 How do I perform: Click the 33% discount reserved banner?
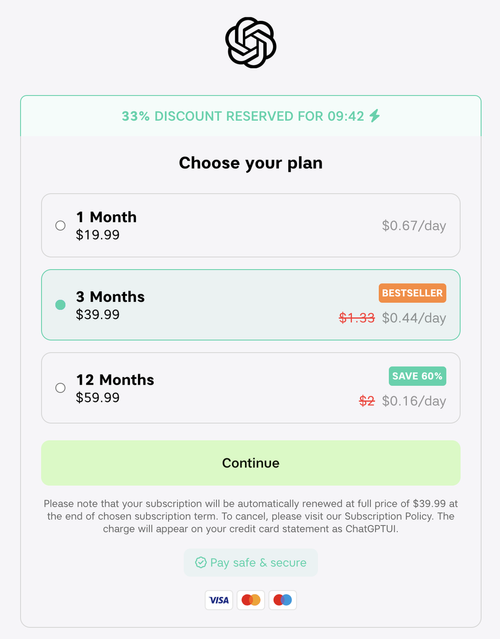click(251, 116)
